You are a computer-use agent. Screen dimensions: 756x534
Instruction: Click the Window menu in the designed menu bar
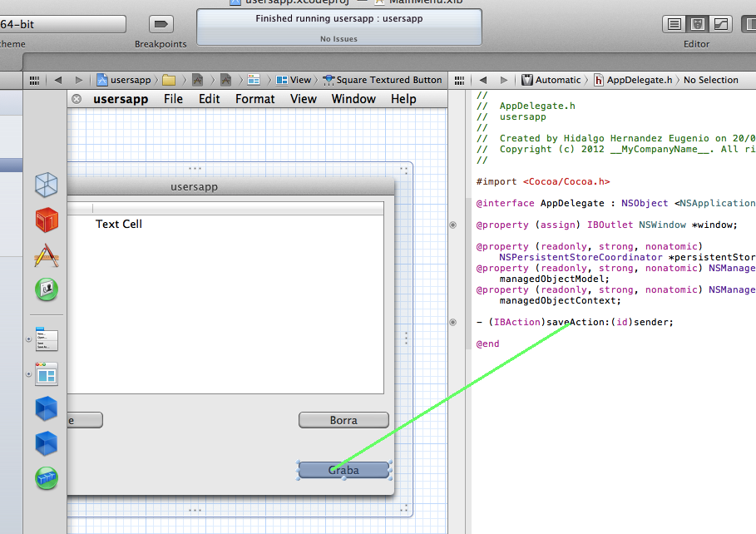coord(353,99)
